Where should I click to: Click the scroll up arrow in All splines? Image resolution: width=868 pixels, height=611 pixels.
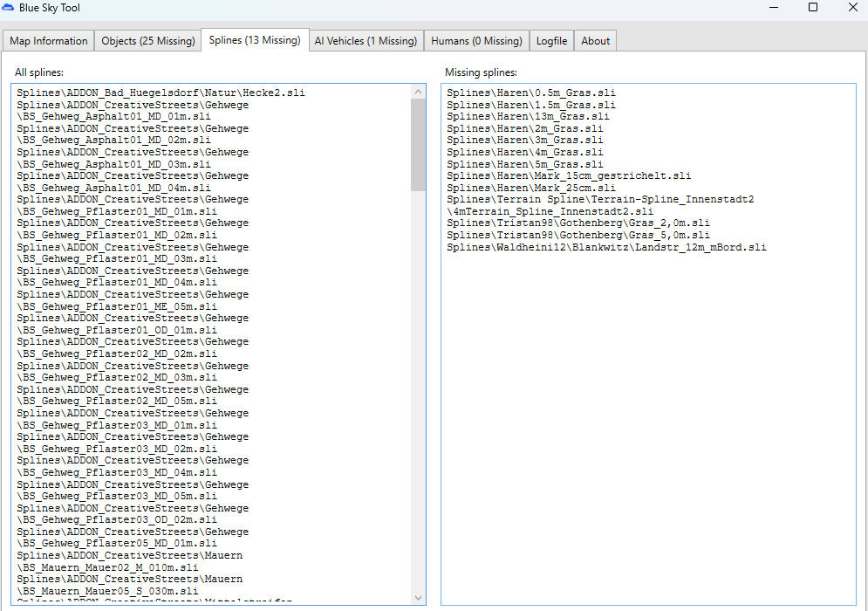tap(418, 92)
